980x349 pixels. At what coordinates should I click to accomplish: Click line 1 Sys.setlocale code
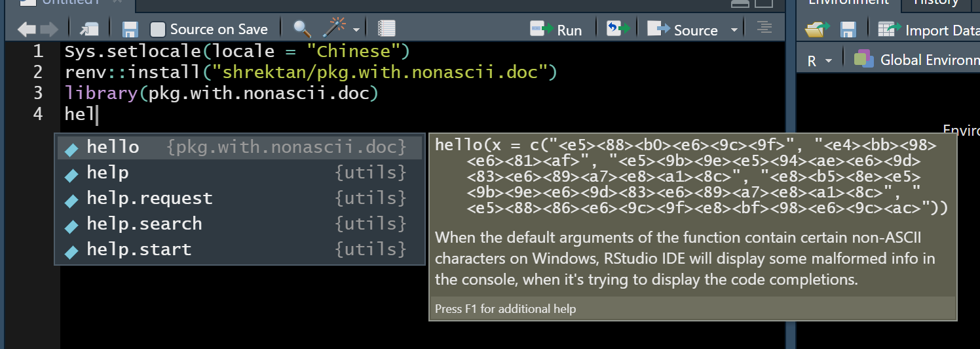point(236,51)
